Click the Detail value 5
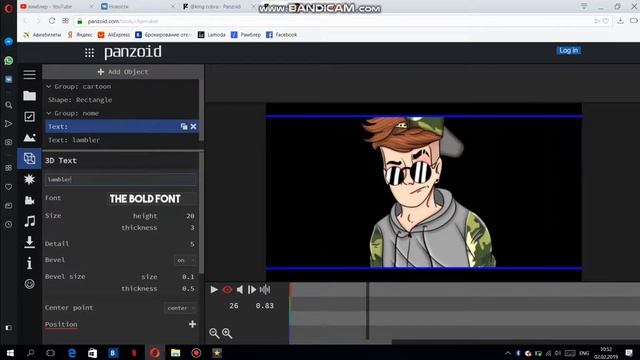640x360 pixels. point(192,244)
